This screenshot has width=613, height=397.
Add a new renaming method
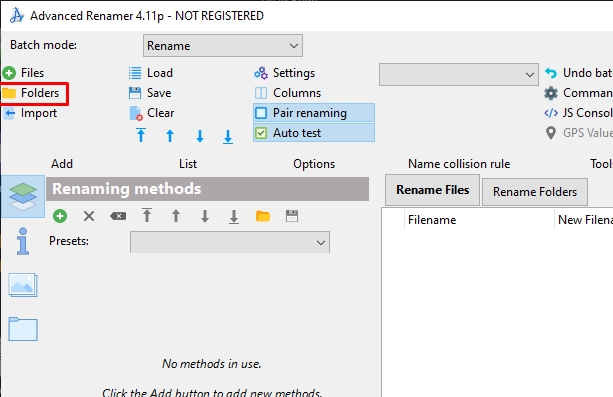[x=60, y=216]
